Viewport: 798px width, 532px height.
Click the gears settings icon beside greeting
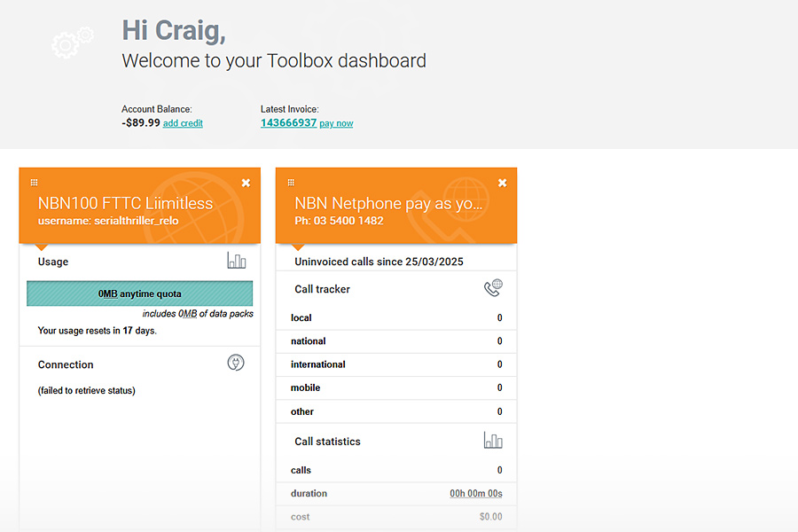(x=72, y=43)
